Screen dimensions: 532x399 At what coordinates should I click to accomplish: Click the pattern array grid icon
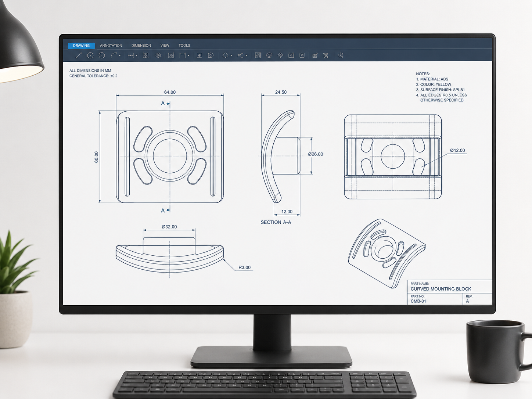point(145,55)
